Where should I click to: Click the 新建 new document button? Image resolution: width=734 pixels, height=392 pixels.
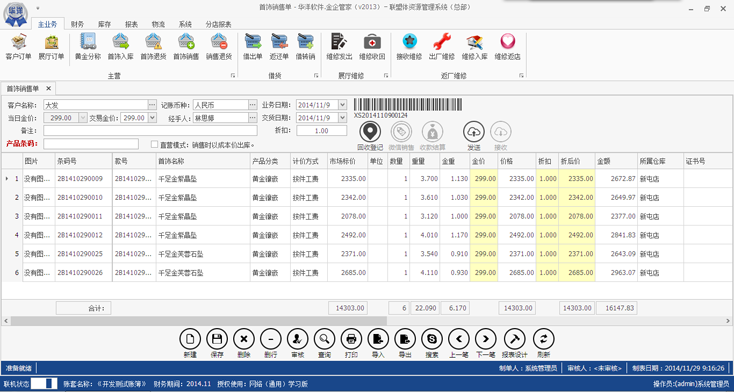tap(190, 339)
